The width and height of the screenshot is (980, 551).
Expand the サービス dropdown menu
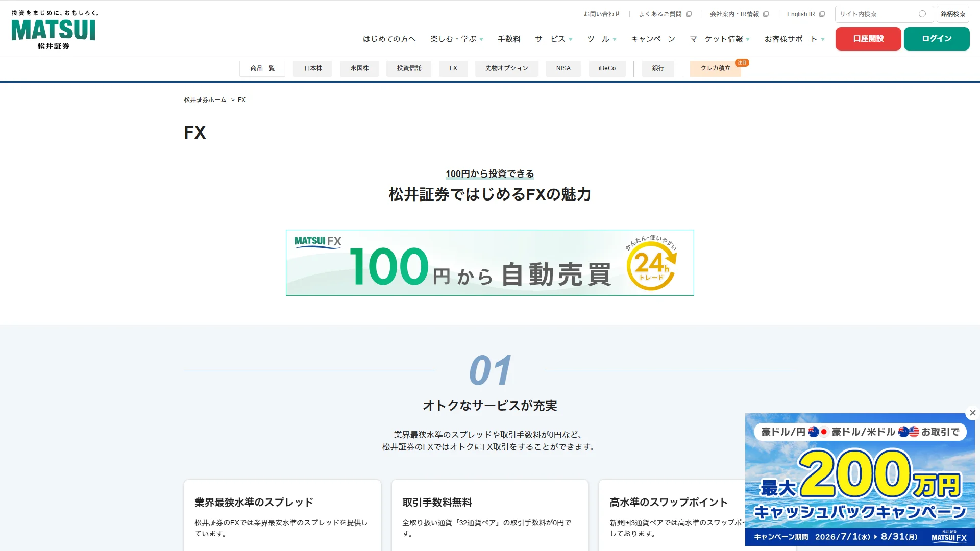(x=554, y=39)
